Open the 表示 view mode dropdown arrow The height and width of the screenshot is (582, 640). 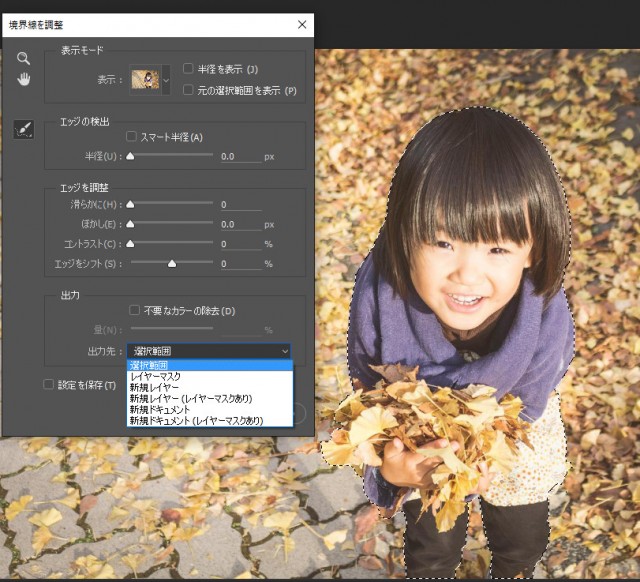point(166,79)
